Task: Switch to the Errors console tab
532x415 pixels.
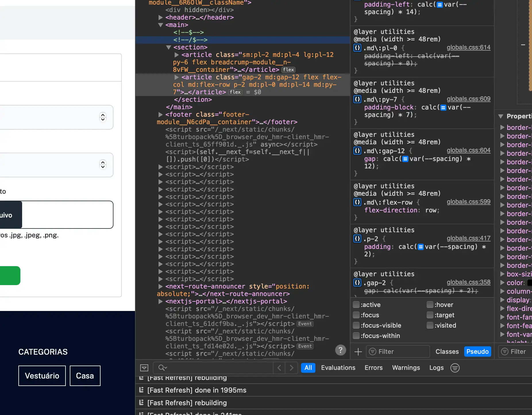Action: coord(373,368)
